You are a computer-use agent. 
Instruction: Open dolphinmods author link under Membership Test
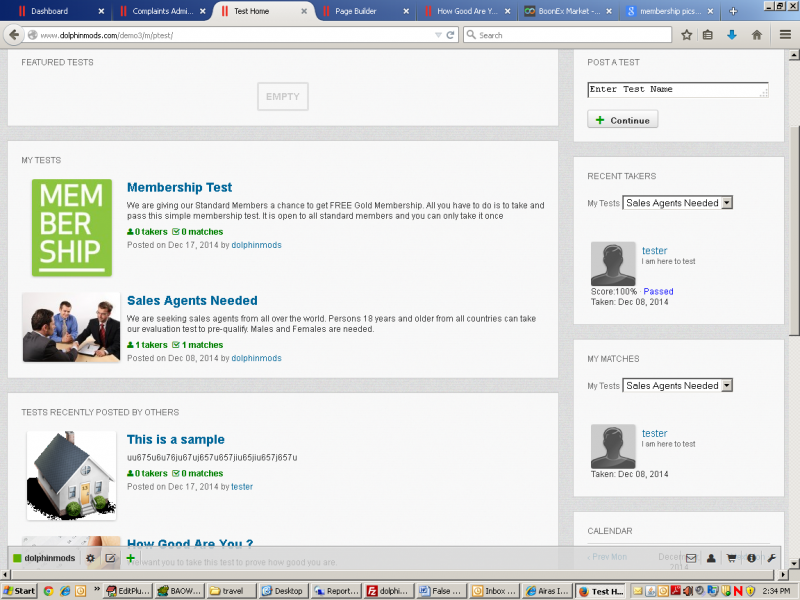256,245
